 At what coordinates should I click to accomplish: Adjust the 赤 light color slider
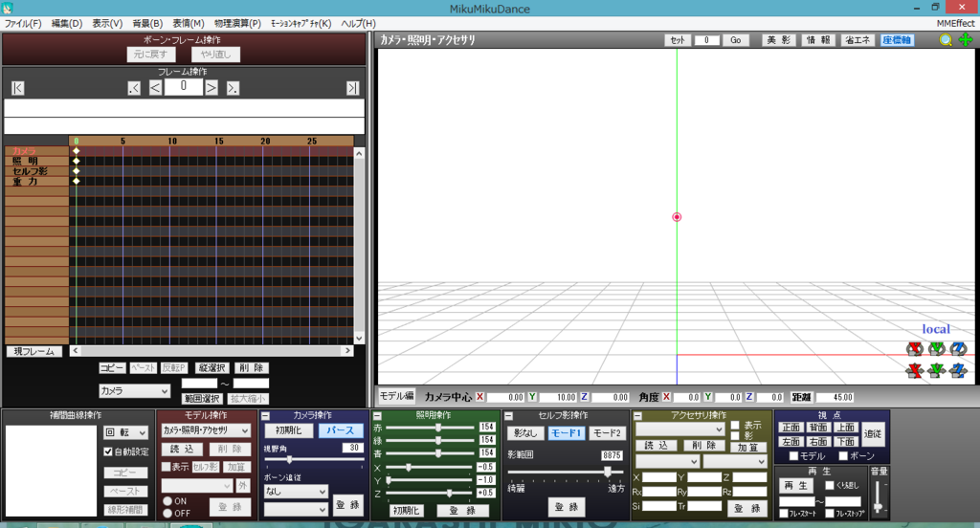pyautogui.click(x=430, y=428)
